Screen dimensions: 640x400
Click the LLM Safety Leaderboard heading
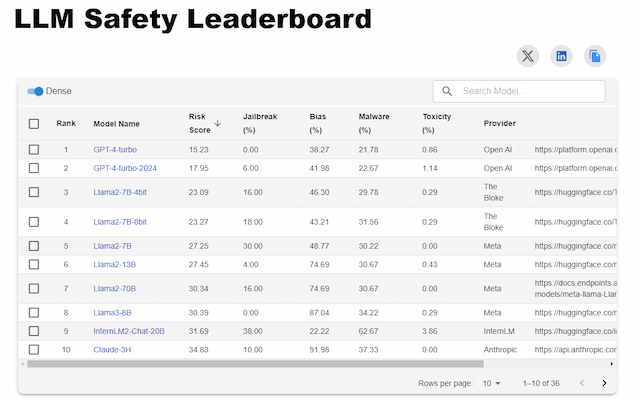(193, 19)
